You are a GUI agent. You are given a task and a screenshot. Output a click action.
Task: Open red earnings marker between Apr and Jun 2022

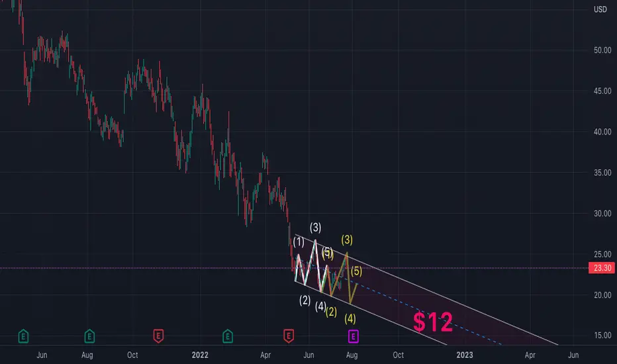click(289, 336)
